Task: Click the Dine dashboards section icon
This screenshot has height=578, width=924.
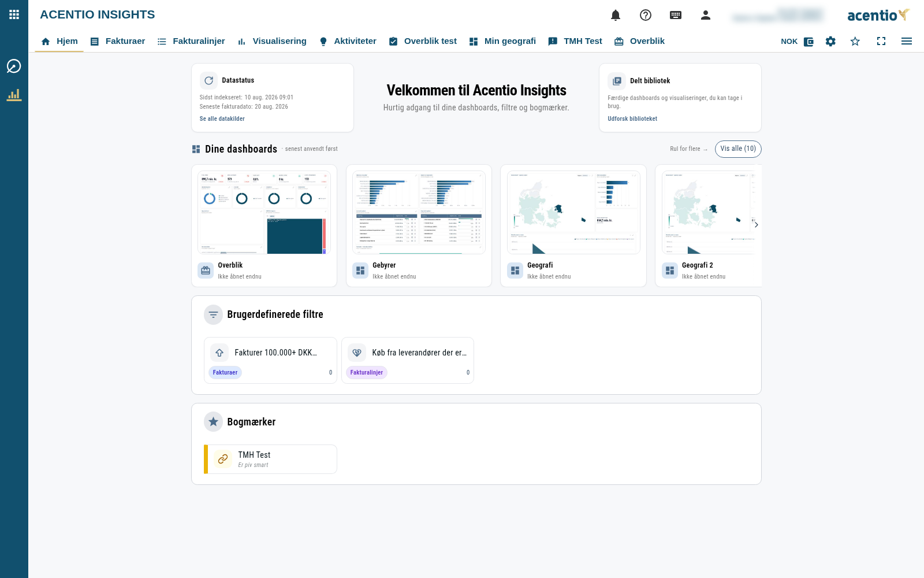Action: pos(196,149)
